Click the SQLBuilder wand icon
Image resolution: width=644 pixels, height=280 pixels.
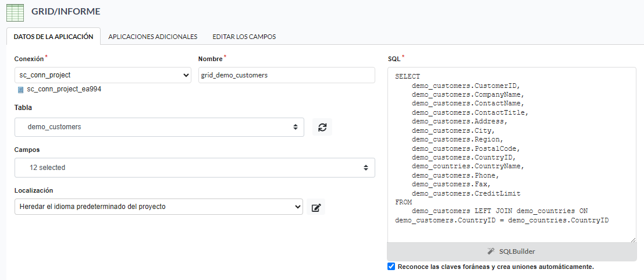pos(491,251)
